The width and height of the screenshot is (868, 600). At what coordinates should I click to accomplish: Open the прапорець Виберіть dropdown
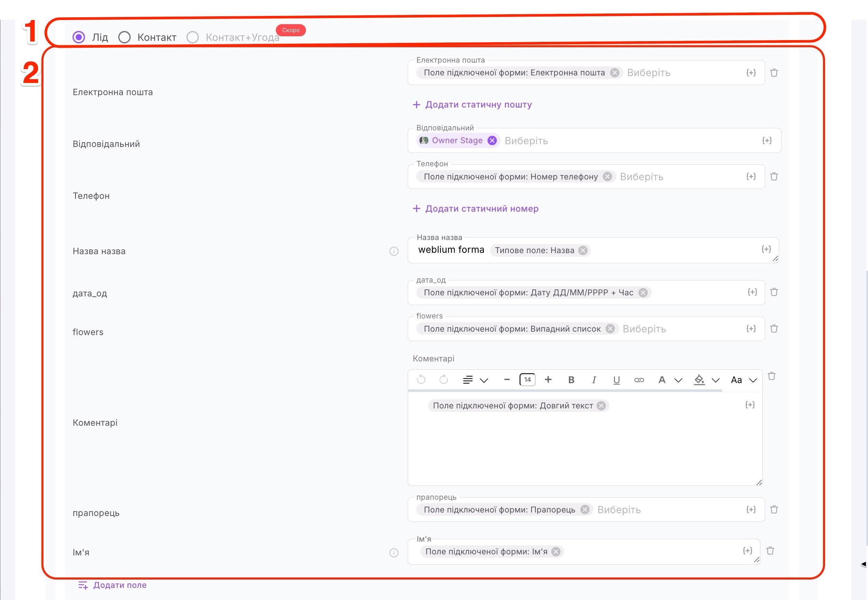coord(619,510)
